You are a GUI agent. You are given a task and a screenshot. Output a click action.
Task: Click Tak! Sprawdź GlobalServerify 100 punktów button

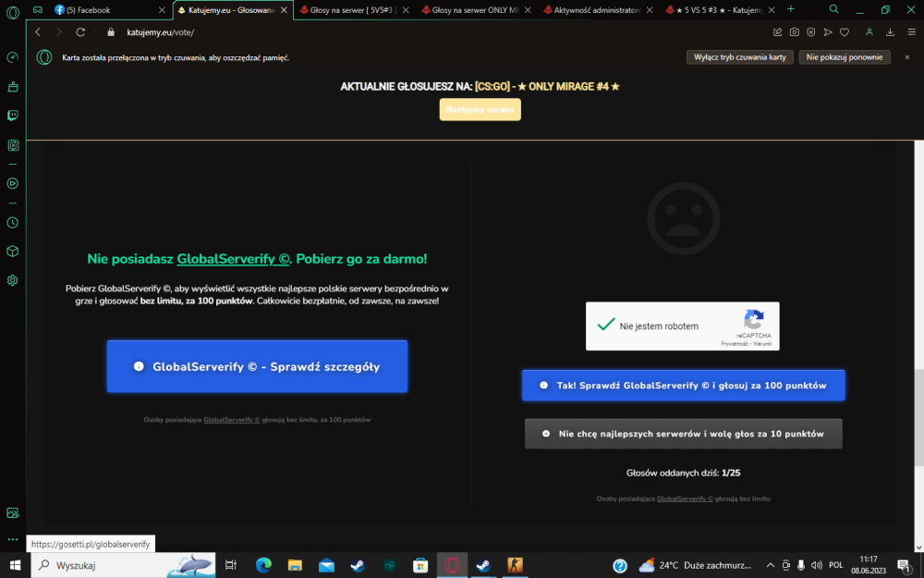click(684, 385)
